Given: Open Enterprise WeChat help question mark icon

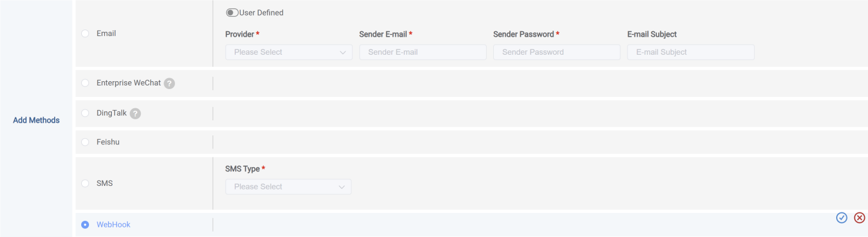Looking at the screenshot, I should pyautogui.click(x=170, y=84).
